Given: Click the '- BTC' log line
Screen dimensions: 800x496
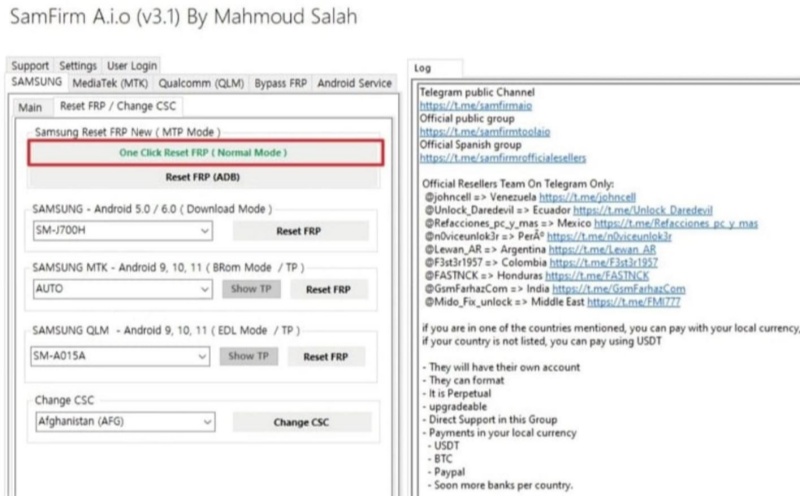Looking at the screenshot, I should click(440, 459).
